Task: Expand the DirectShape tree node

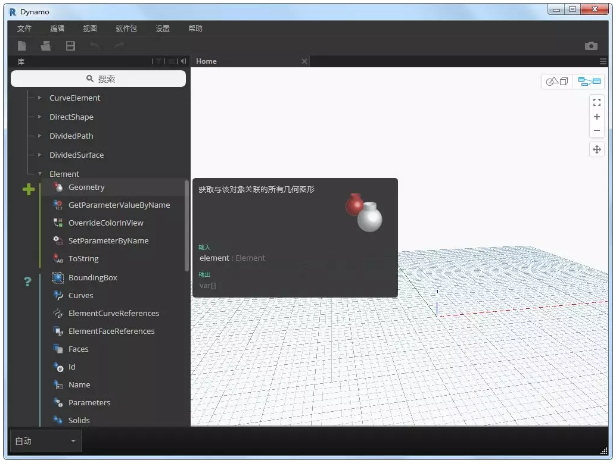Action: [39, 117]
